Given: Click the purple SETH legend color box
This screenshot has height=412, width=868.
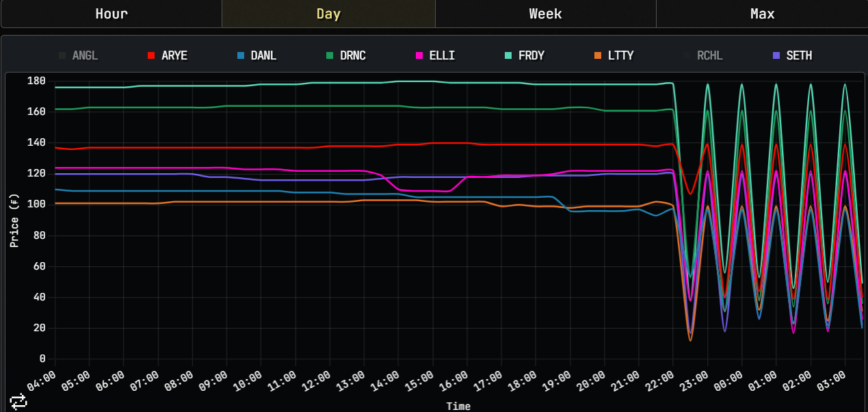Looking at the screenshot, I should point(776,55).
